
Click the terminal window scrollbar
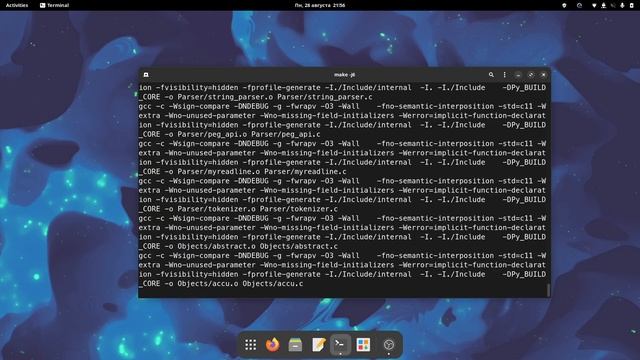tap(548, 290)
